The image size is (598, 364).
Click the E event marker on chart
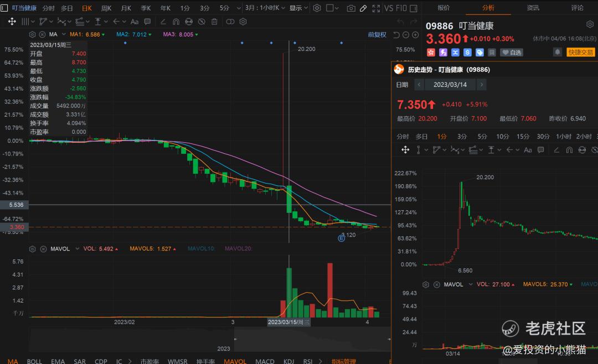click(341, 238)
